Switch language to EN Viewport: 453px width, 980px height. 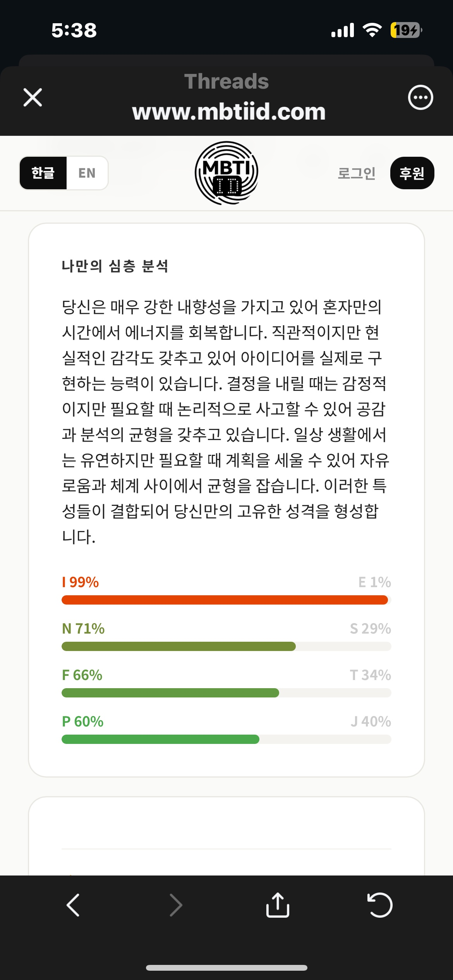[87, 173]
